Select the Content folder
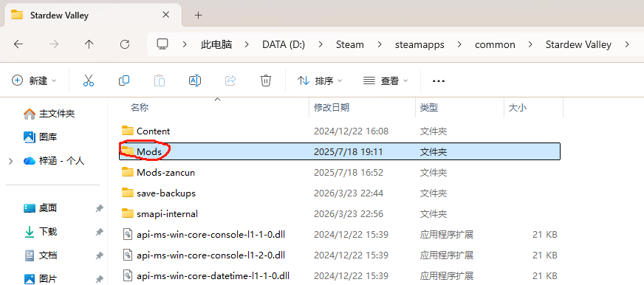644x285 pixels. (340, 131)
